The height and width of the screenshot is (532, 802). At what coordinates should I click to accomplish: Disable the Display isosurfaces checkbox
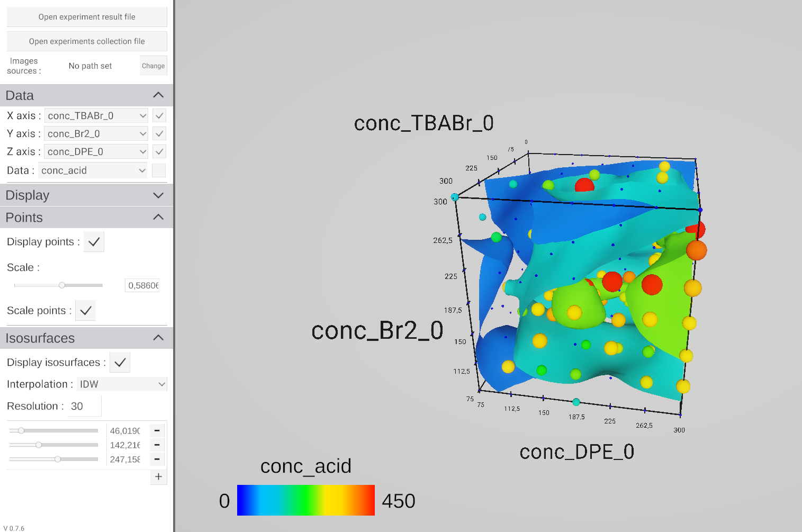coord(120,363)
